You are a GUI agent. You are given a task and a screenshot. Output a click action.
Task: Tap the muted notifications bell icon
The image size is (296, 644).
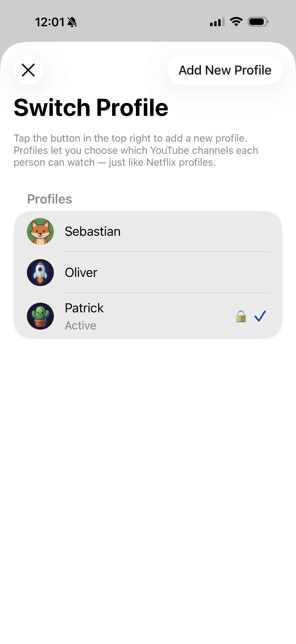pyautogui.click(x=72, y=22)
